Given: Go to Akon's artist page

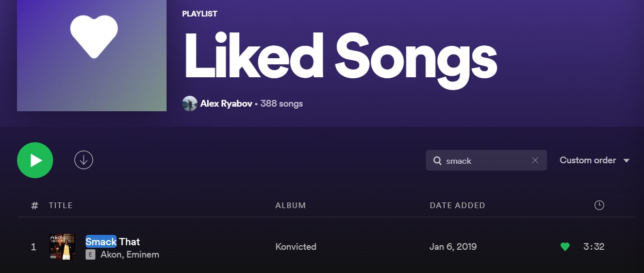Looking at the screenshot, I should [111, 254].
